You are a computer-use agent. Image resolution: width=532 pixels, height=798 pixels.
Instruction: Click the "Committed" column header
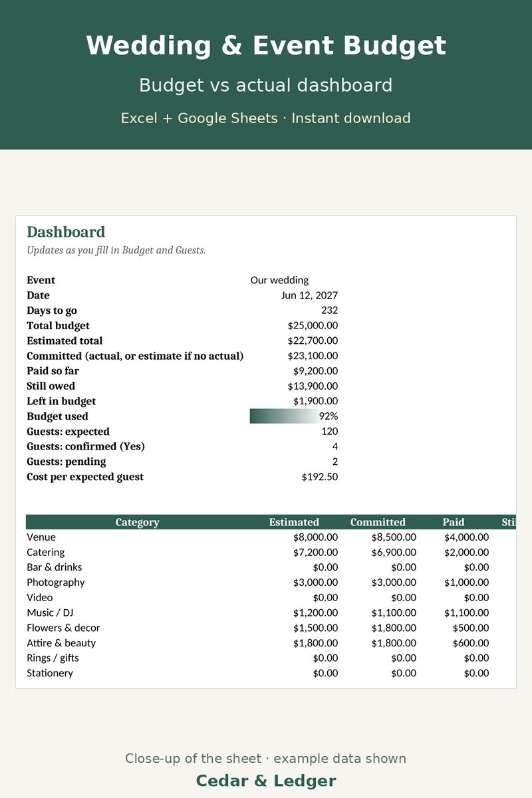[x=378, y=522]
